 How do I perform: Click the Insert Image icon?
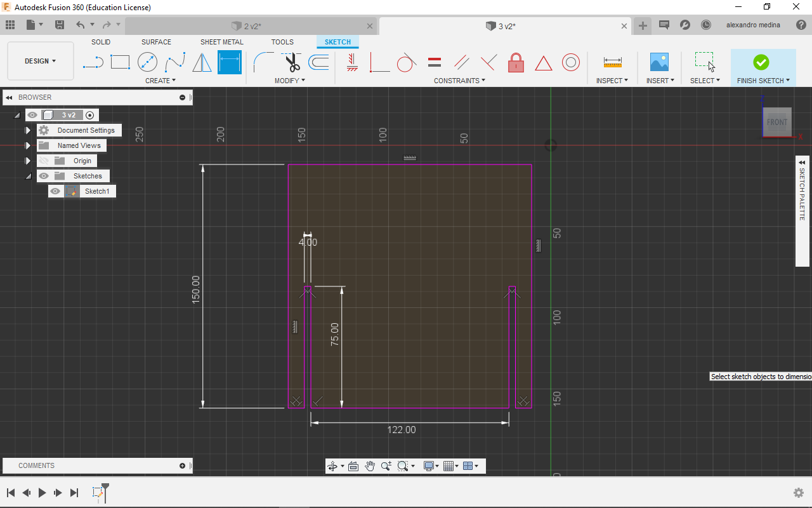659,62
